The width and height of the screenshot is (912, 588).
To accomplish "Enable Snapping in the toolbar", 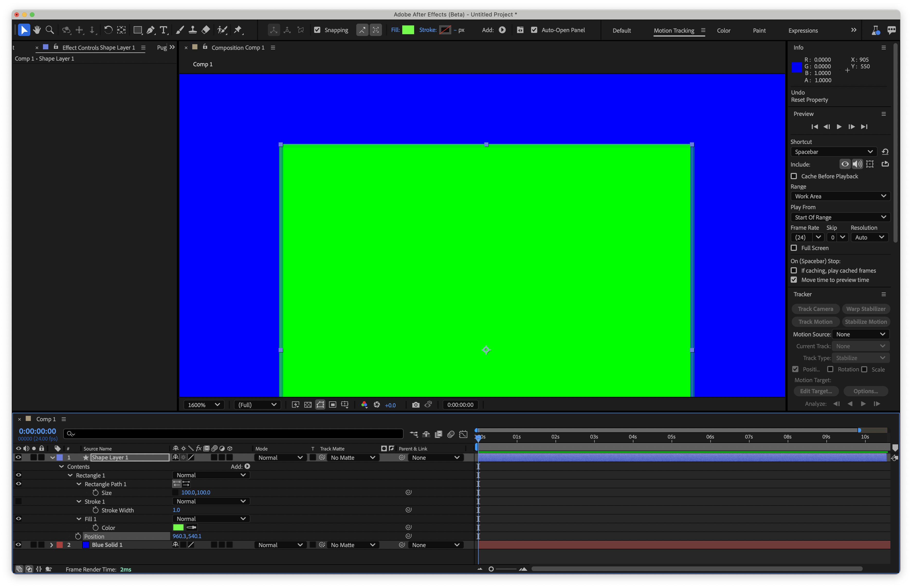I will pyautogui.click(x=317, y=30).
